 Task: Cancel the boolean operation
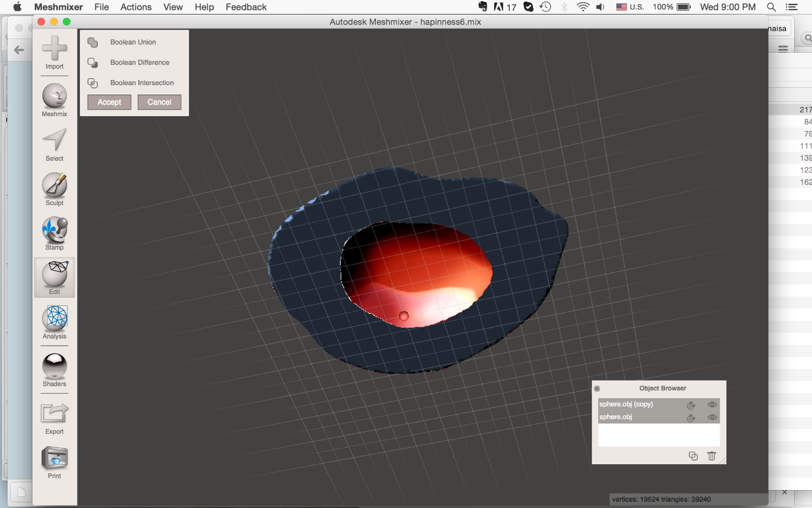click(x=159, y=102)
